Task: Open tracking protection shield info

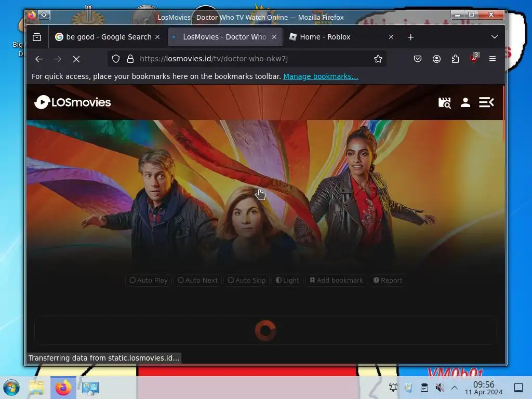Action: (x=116, y=59)
